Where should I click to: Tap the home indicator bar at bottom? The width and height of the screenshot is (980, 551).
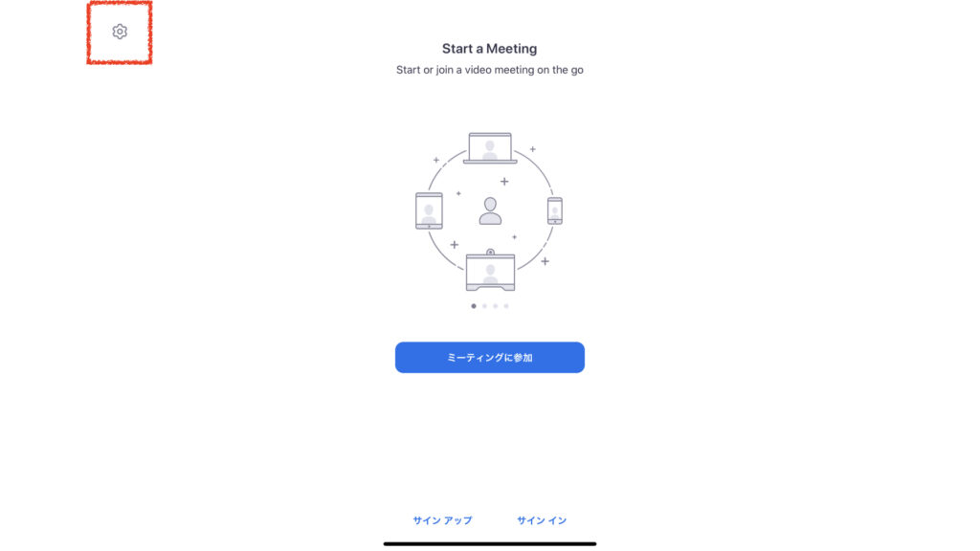490,544
